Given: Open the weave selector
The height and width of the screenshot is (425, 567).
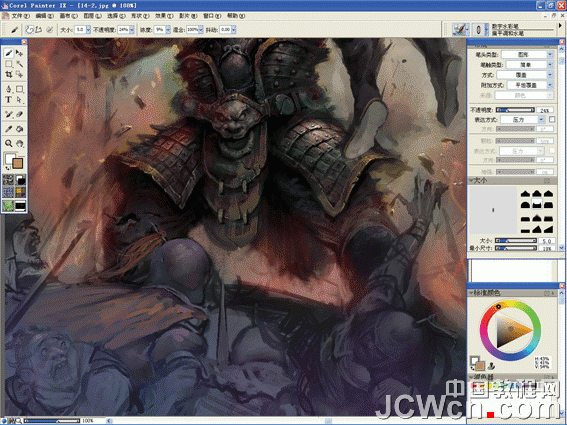Looking at the screenshot, I should tap(20, 193).
